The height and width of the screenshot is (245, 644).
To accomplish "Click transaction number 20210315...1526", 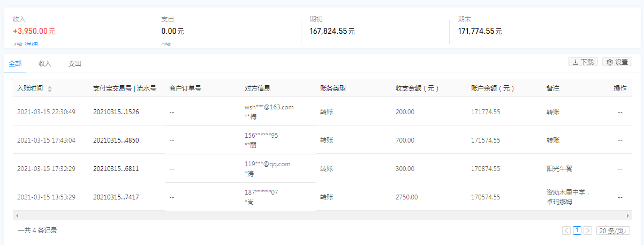I will click(116, 112).
